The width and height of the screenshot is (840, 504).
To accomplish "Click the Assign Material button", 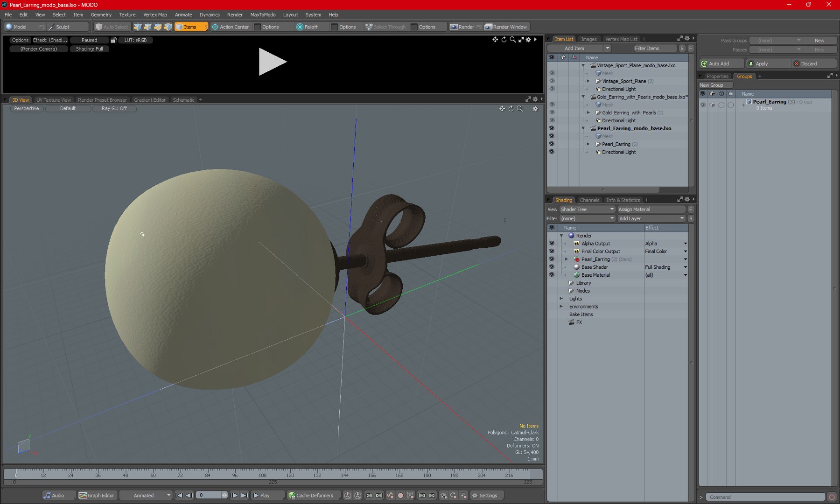I will click(651, 210).
